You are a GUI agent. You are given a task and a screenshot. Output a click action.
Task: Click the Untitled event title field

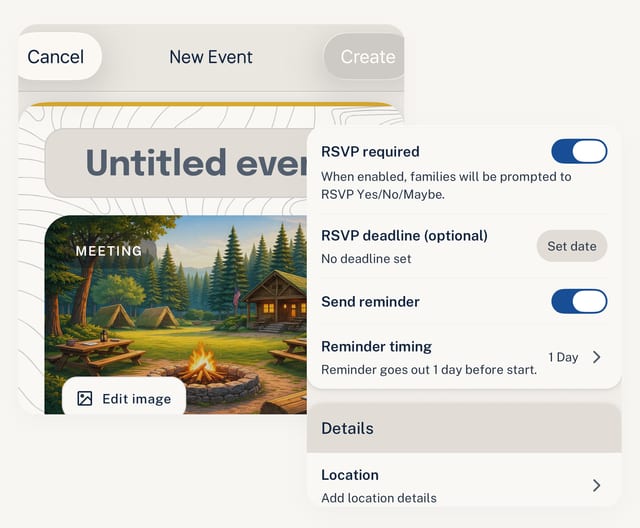[176, 163]
